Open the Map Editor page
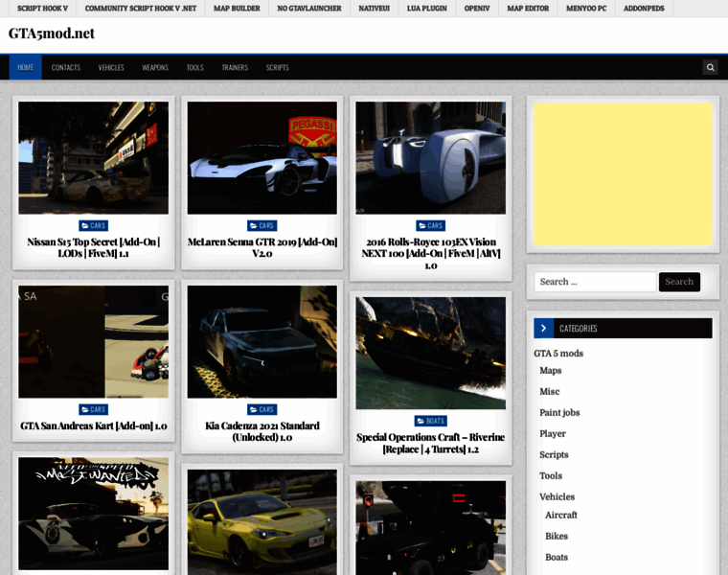Viewport: 728px width, 575px height. [x=528, y=9]
